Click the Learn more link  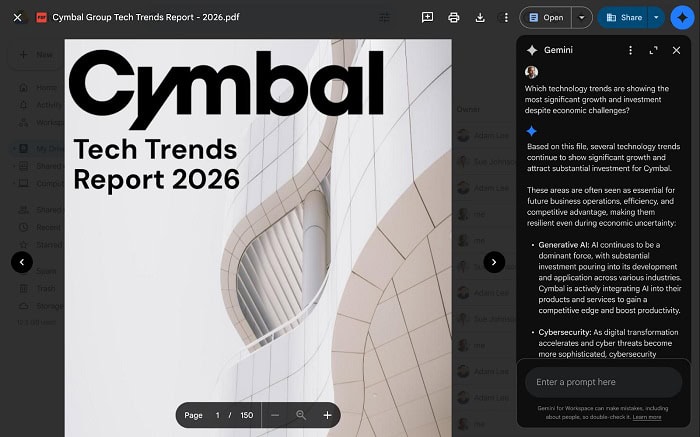click(x=646, y=417)
